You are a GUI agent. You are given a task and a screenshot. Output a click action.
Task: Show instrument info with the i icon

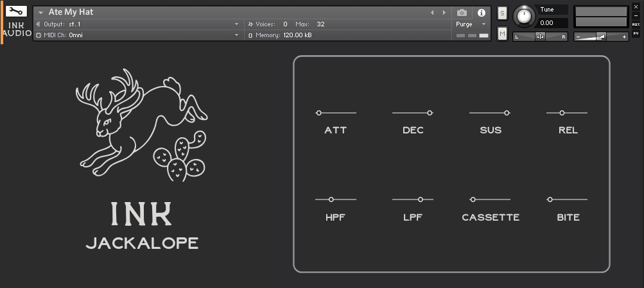pyautogui.click(x=481, y=12)
